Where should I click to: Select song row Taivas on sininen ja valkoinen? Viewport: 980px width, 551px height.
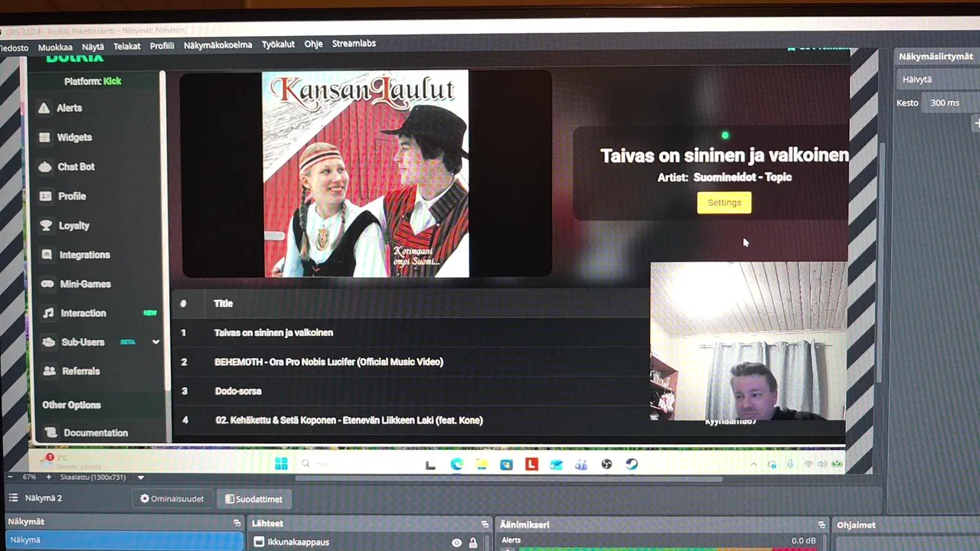[x=411, y=333]
